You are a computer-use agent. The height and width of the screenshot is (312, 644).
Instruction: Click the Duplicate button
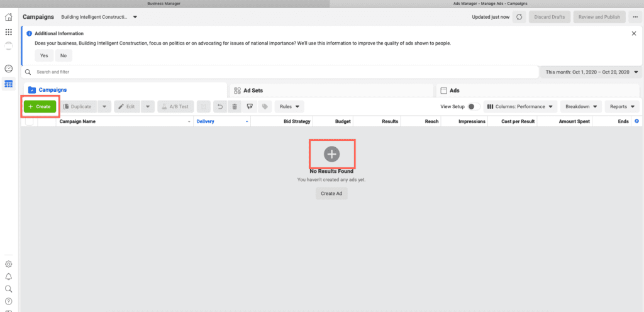pyautogui.click(x=79, y=106)
